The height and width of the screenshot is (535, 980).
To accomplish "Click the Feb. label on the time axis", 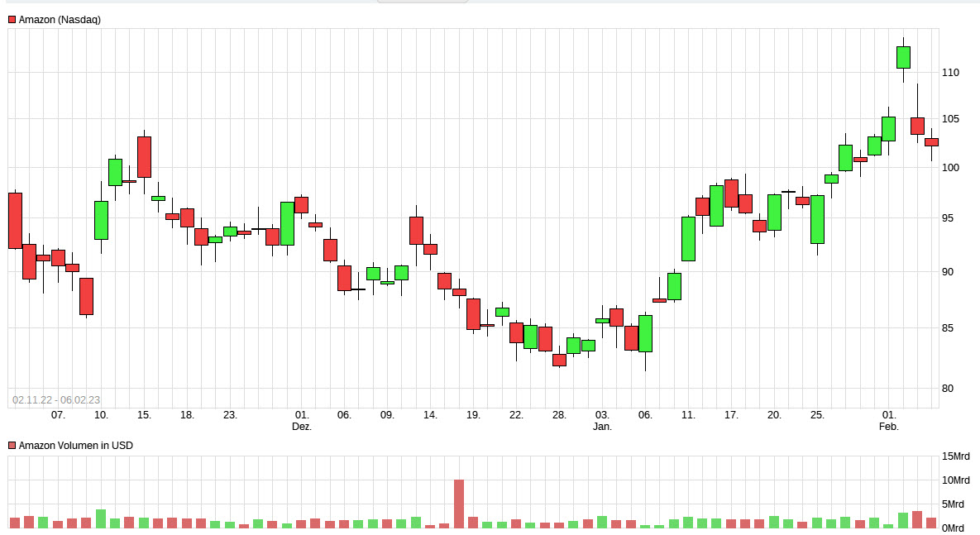I will tap(889, 427).
